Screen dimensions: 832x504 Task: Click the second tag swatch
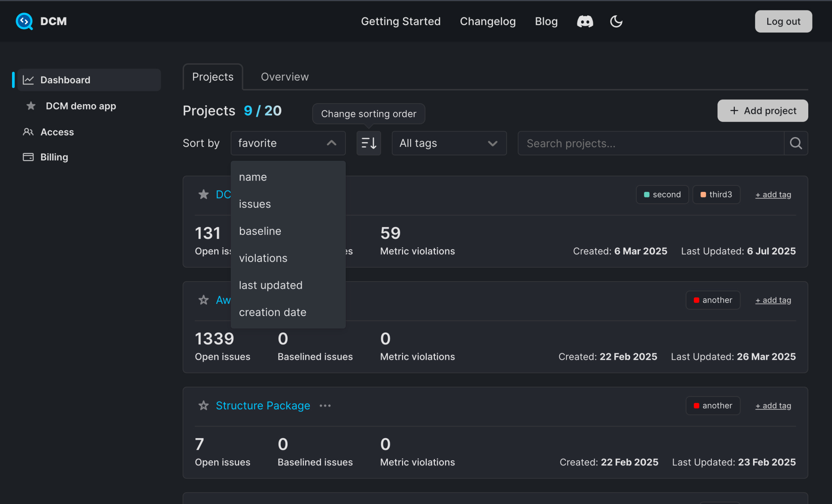(647, 194)
